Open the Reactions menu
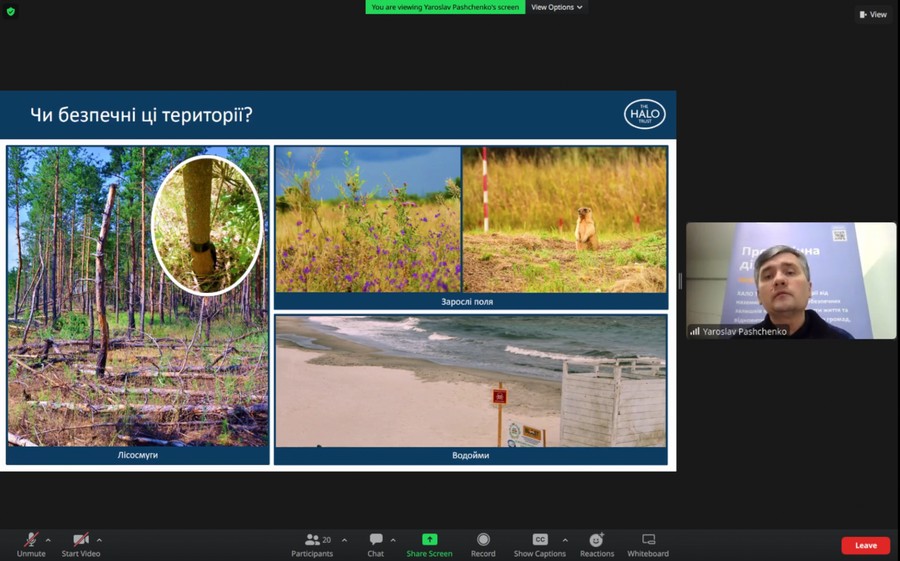This screenshot has height=561, width=900. (597, 544)
